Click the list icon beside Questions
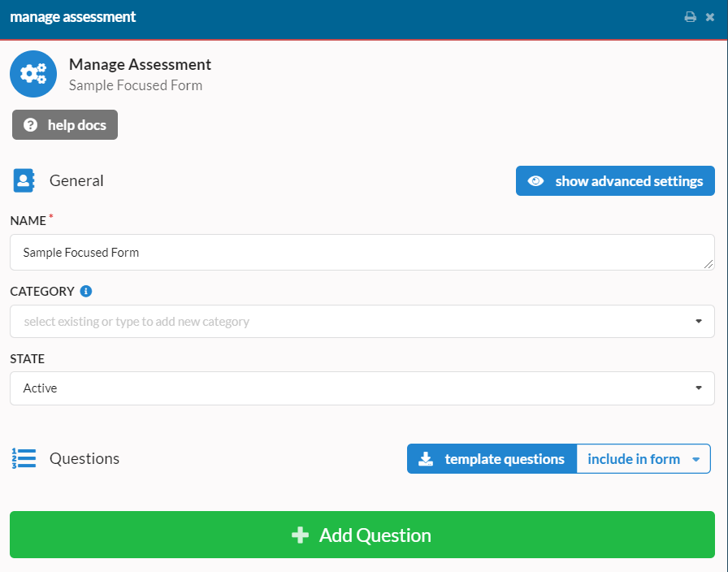Image resolution: width=728 pixels, height=572 pixels. click(x=24, y=458)
